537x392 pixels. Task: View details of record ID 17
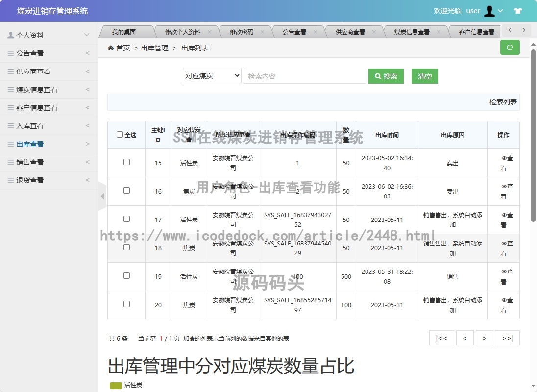pyautogui.click(x=506, y=220)
